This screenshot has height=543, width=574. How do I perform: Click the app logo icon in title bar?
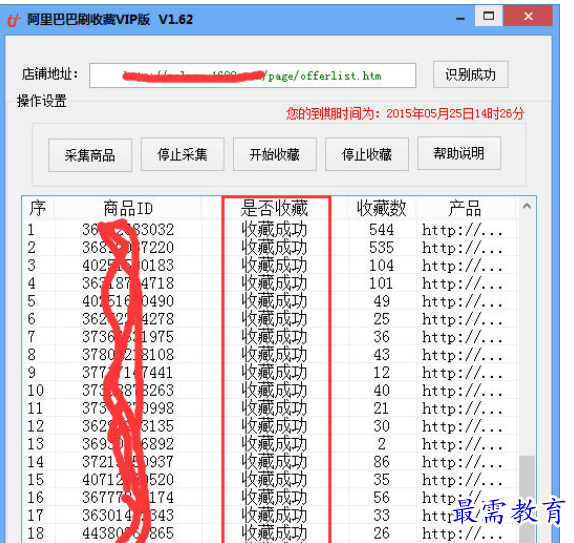pos(14,19)
